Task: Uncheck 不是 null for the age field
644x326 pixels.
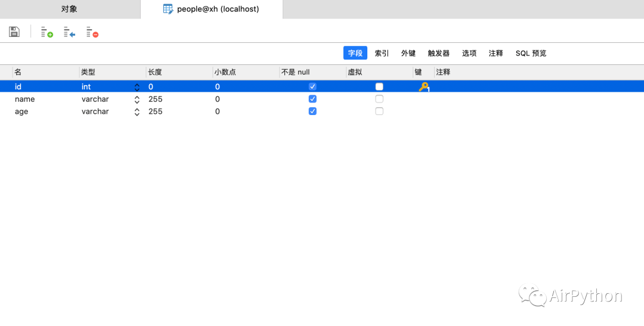Action: tap(312, 111)
